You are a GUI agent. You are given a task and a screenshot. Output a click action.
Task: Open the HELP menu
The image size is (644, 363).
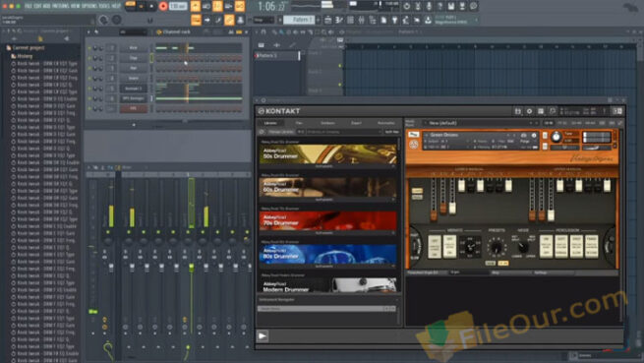click(117, 6)
